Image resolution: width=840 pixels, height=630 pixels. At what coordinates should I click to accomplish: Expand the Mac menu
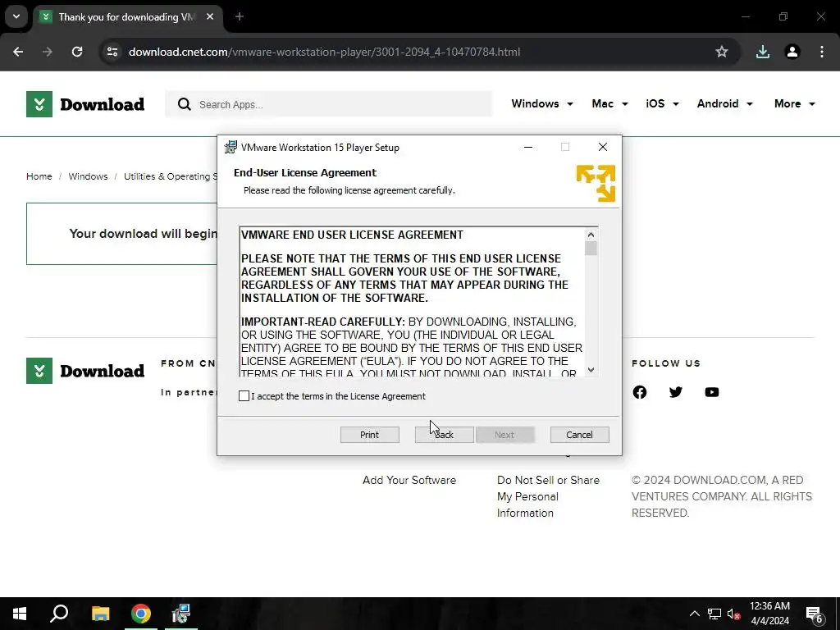(x=609, y=104)
